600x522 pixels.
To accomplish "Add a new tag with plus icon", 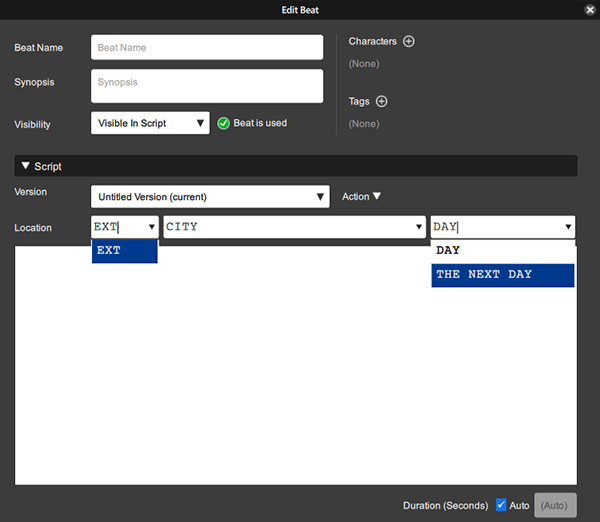I will (381, 101).
